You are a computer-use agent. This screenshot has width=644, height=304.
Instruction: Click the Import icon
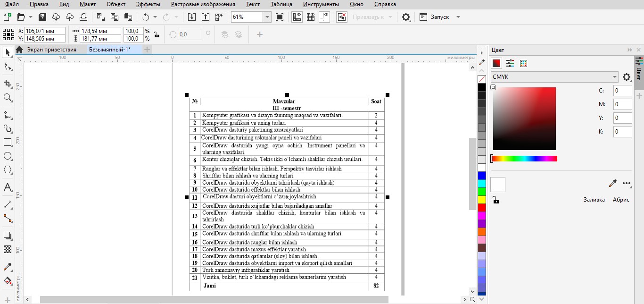(x=192, y=17)
